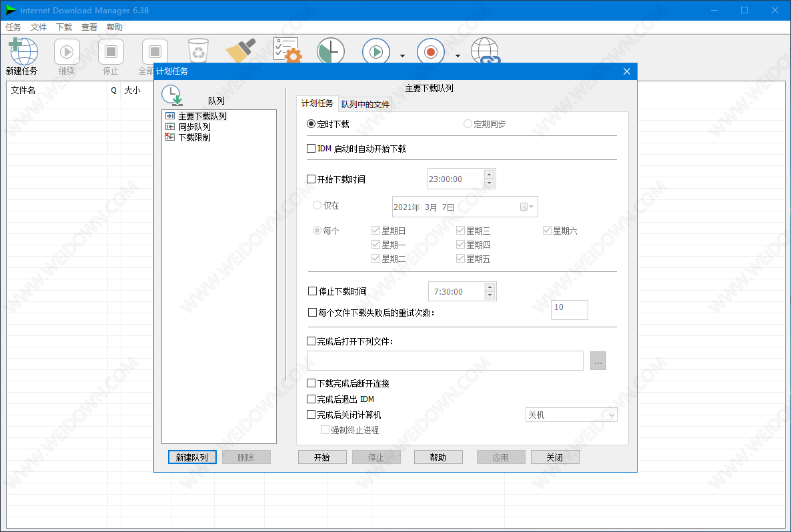Screen dimensions: 791x532
Task: Click the 应用 button
Action: [500, 457]
